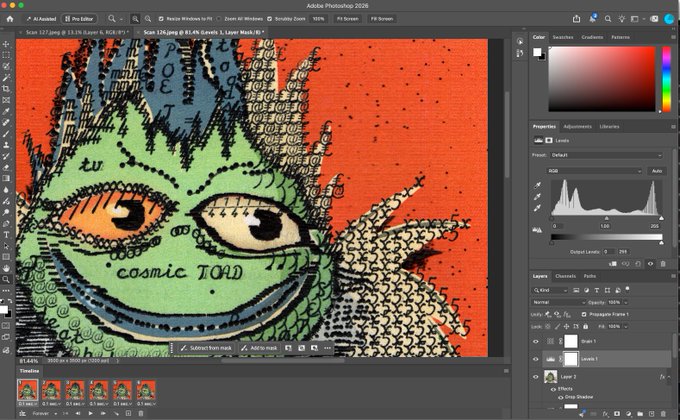Image resolution: width=680 pixels, height=420 pixels.
Task: Reset adjustment defaults in Properties panel
Action: pos(638,263)
